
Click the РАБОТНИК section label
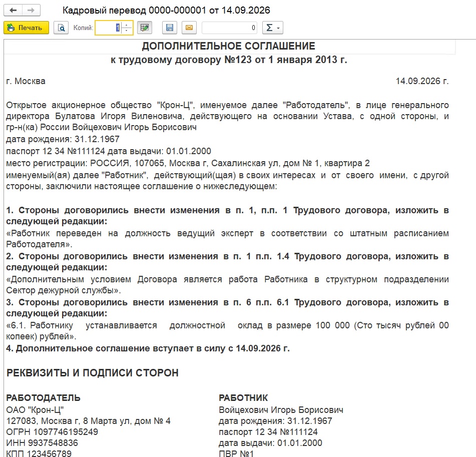point(243,397)
